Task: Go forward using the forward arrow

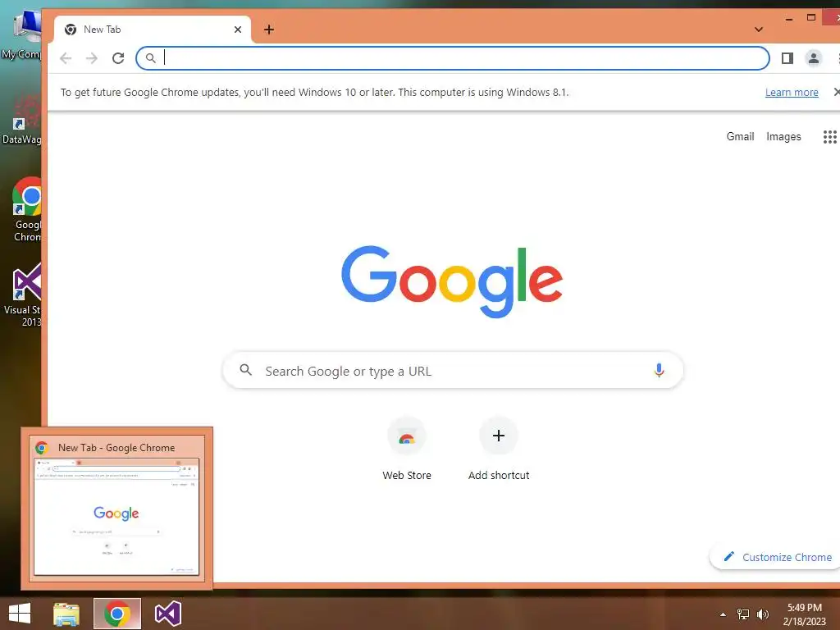Action: (x=92, y=58)
